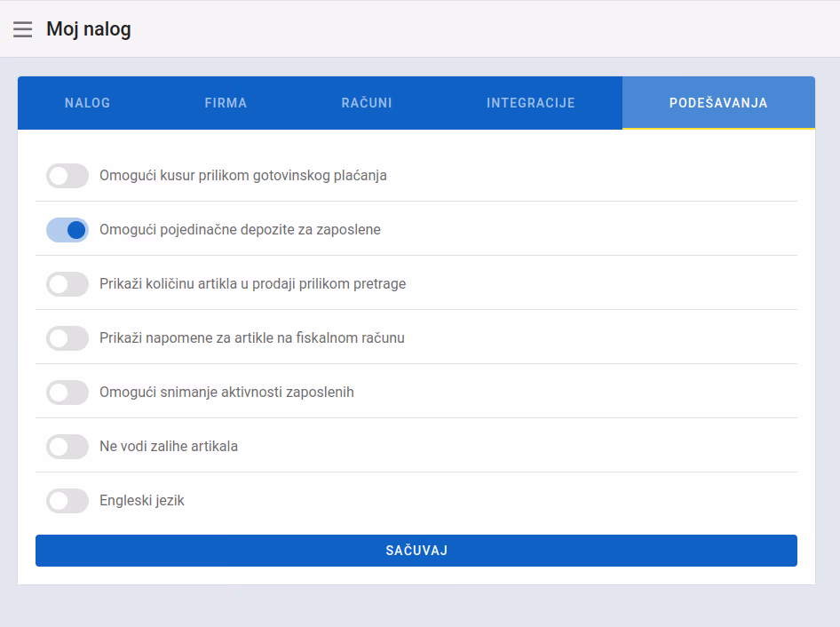Go to the RAČUNI tab
The image size is (840, 627).
367,103
